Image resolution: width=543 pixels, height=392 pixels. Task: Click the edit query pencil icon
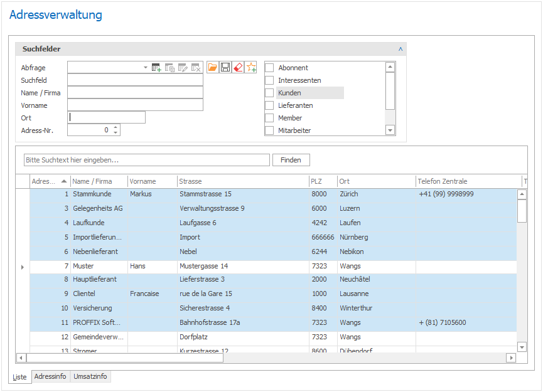[183, 68]
